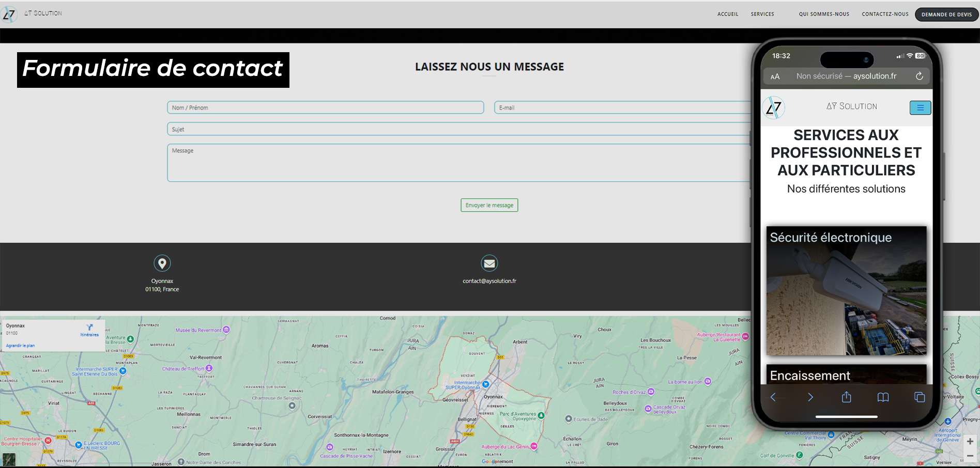Click the envelope icon above the contact email
The image size is (980, 468).
(489, 263)
